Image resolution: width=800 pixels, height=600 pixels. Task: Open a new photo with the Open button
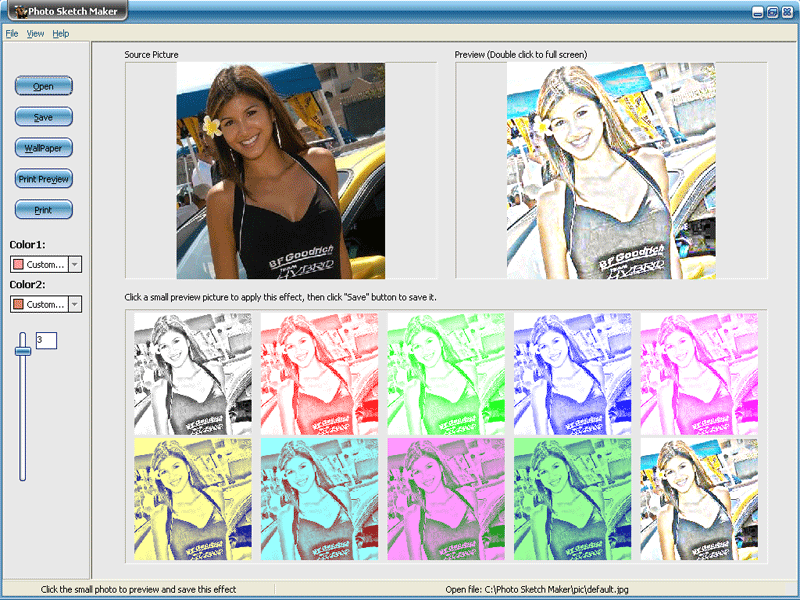pyautogui.click(x=43, y=86)
